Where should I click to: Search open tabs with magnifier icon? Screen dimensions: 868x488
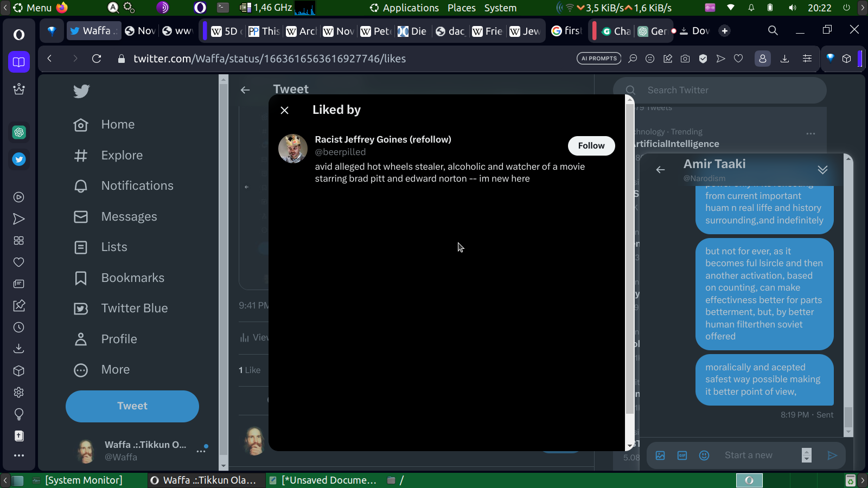tap(773, 30)
